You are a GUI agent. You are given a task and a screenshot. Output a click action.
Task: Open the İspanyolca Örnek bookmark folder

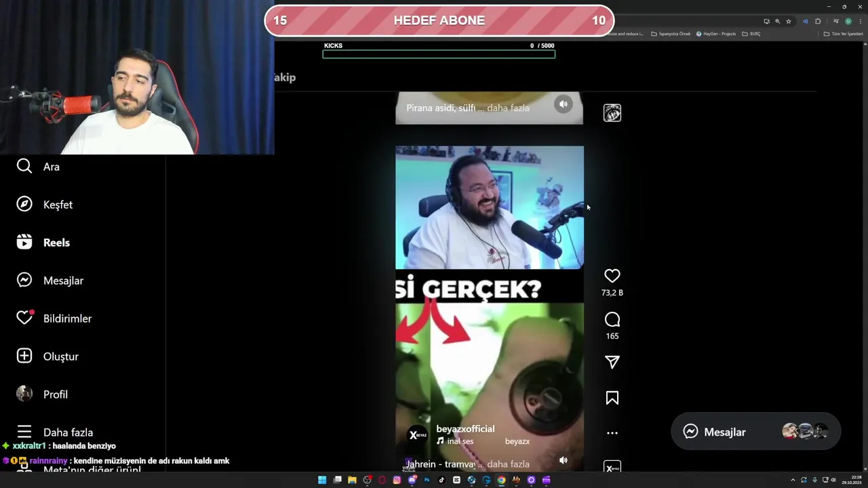click(671, 34)
